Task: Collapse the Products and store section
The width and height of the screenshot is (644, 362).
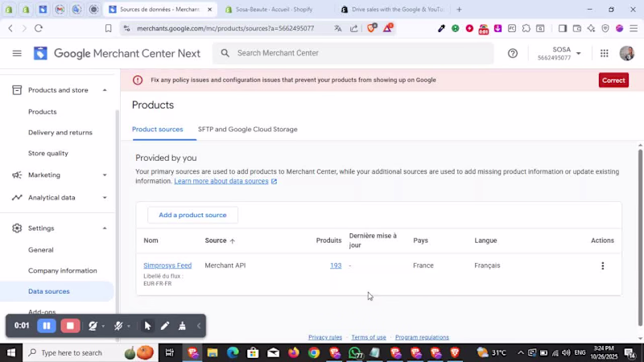Action: point(105,90)
